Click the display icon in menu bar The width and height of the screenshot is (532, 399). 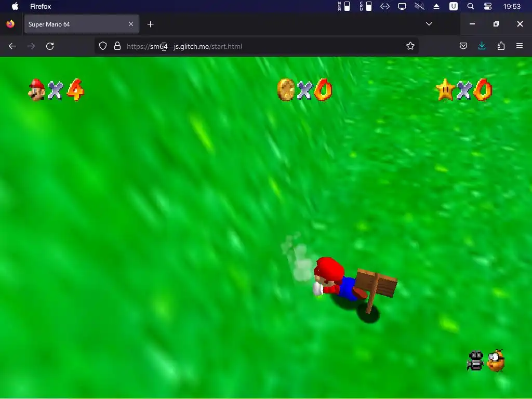[x=402, y=6]
